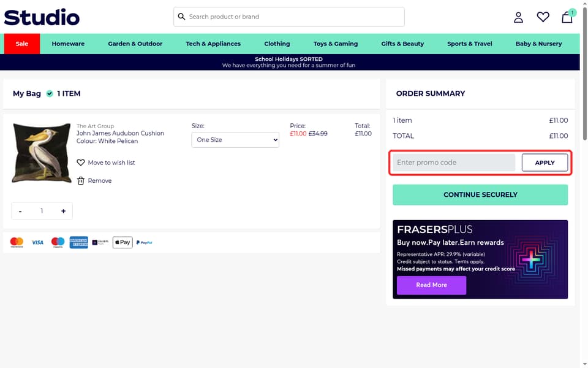Click the 1 item row in order summary
The width and height of the screenshot is (588, 368).
480,120
